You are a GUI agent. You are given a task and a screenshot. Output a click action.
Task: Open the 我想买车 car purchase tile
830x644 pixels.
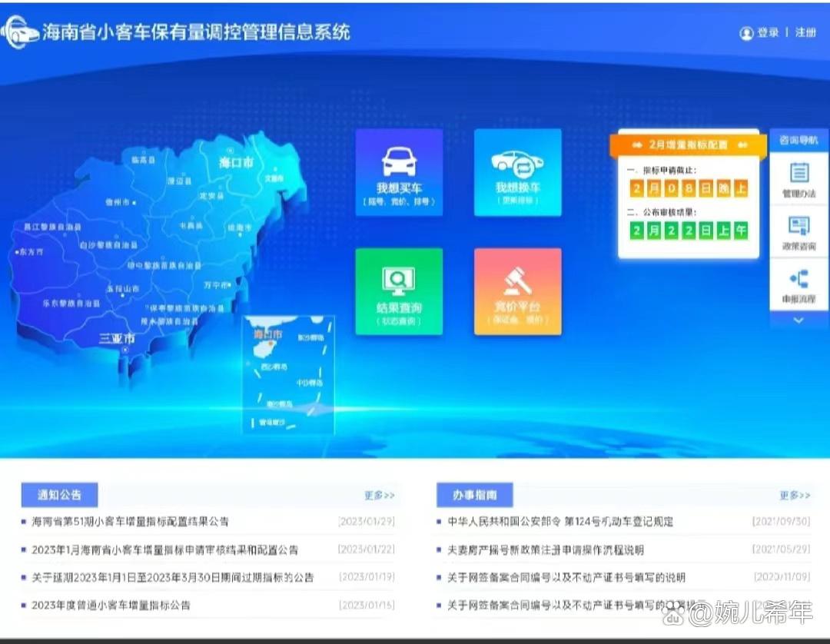coord(399,172)
